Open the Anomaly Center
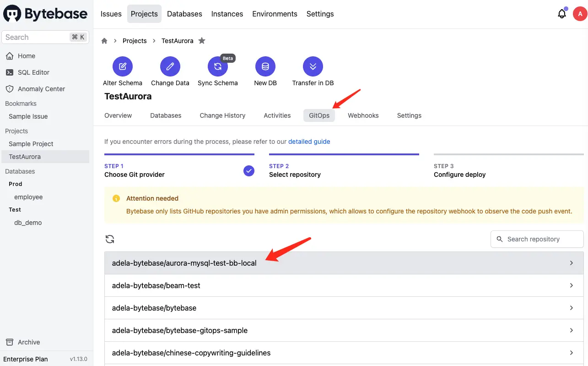The image size is (588, 366). [41, 88]
